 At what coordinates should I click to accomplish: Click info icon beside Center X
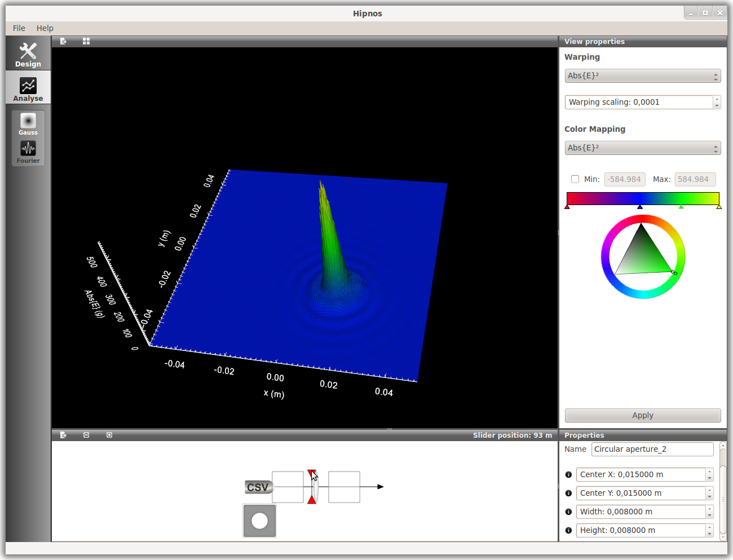coord(568,475)
